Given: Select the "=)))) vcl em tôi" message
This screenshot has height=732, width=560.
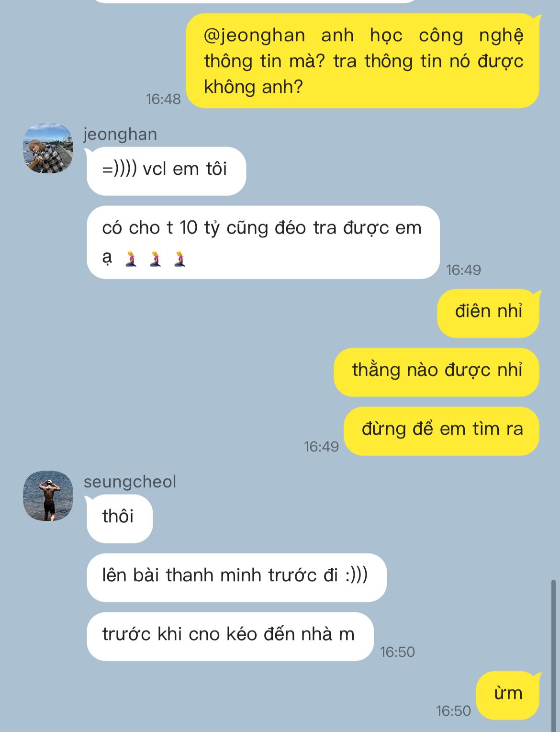Looking at the screenshot, I should click(166, 171).
